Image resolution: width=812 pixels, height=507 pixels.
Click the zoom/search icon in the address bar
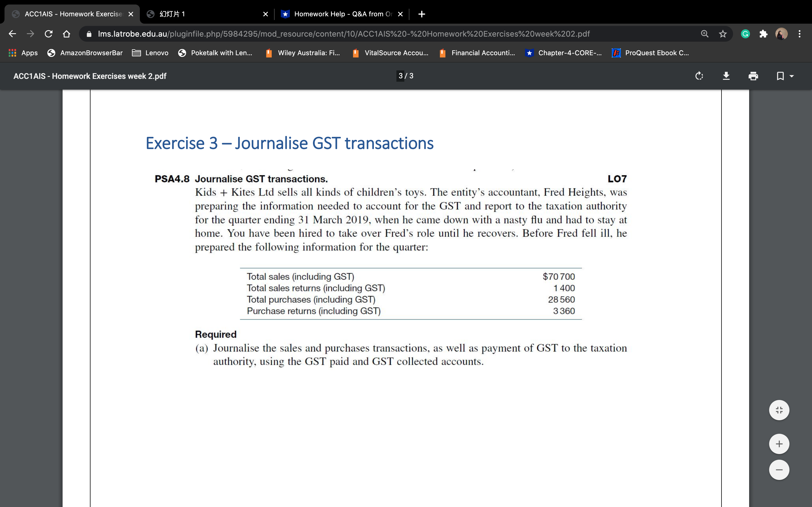(705, 34)
